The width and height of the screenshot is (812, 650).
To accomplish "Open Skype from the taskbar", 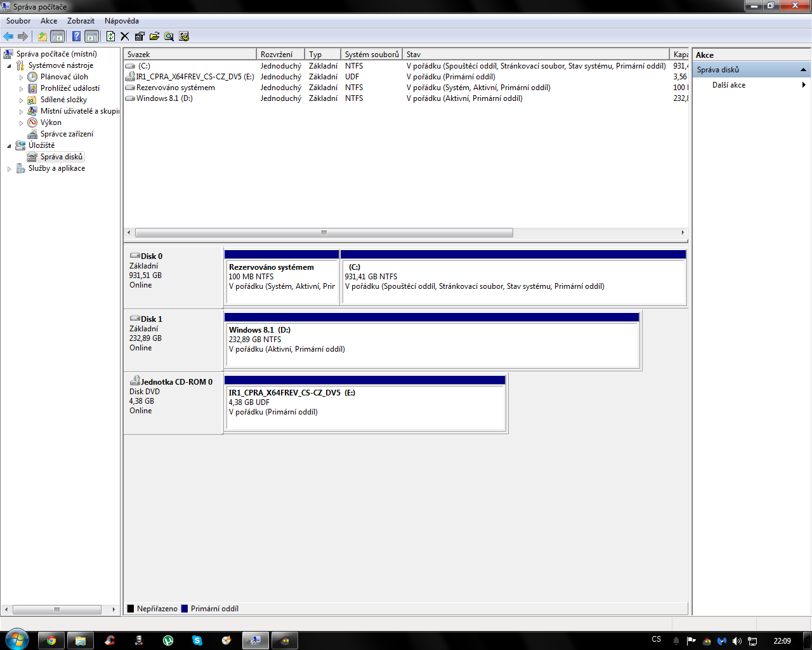I will (197, 640).
